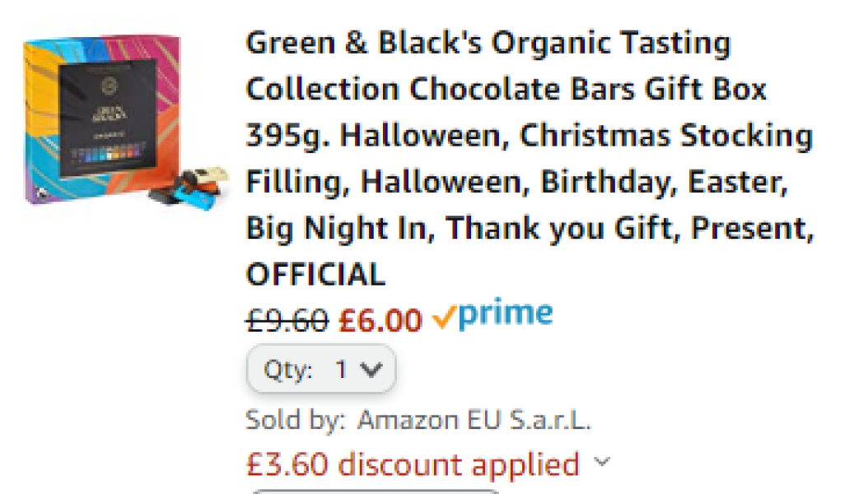Click the £6.00 sale price text

tap(381, 319)
